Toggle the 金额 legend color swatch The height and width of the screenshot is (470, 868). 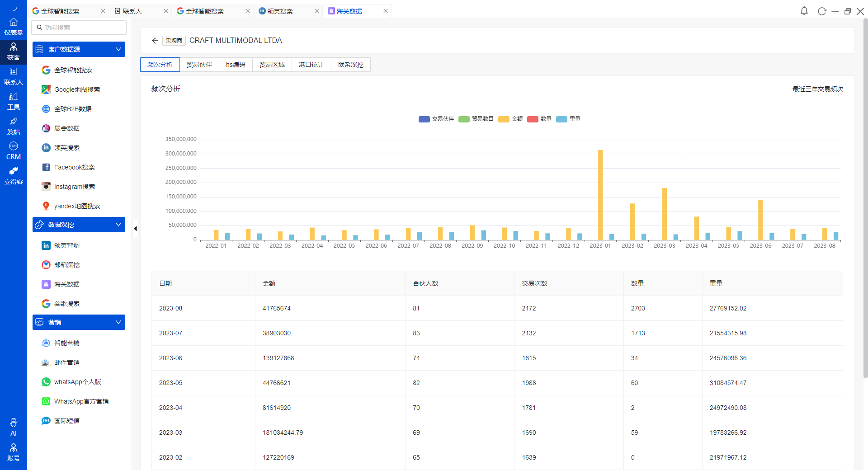(504, 119)
